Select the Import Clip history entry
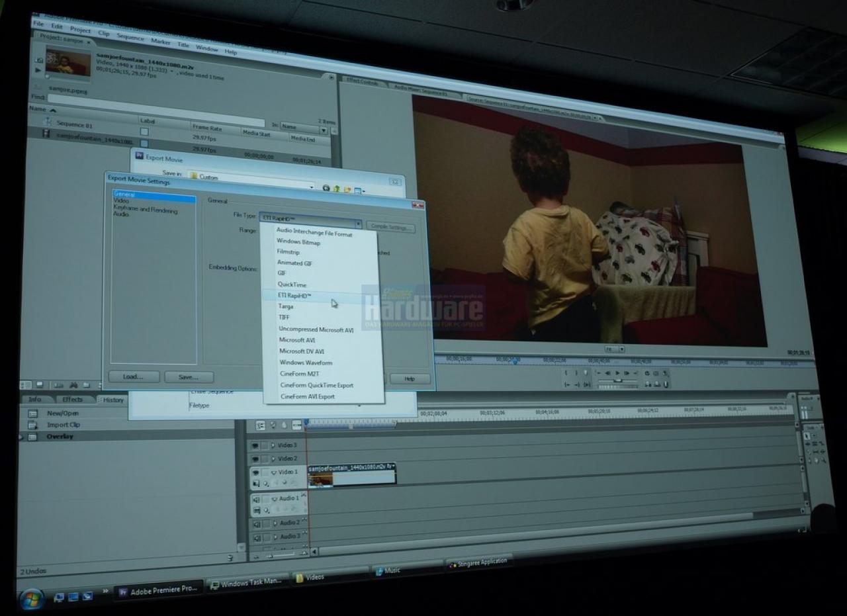This screenshot has height=616, width=847. click(63, 425)
